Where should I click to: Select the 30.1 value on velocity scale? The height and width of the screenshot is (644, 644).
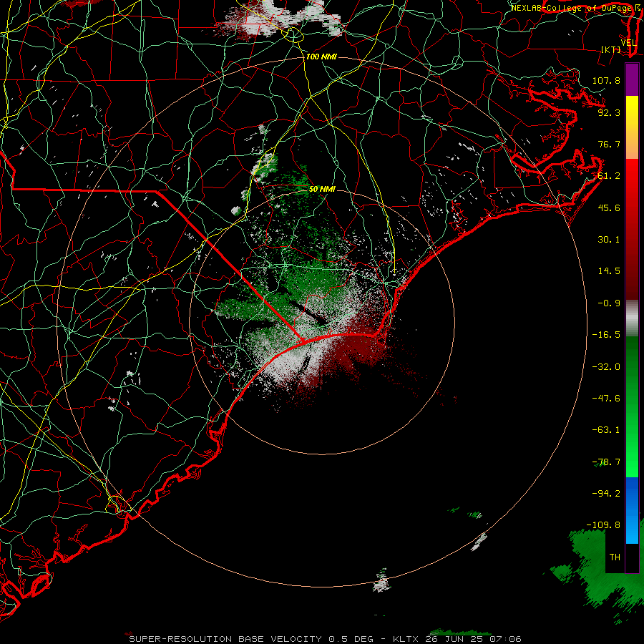point(609,240)
